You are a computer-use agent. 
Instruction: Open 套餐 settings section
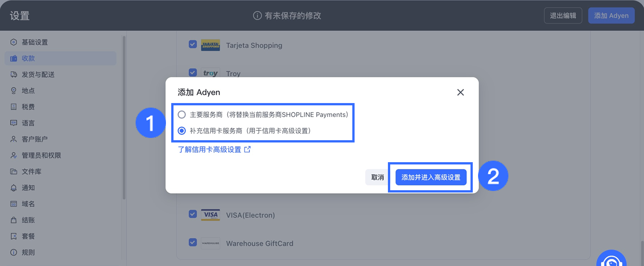pyautogui.click(x=61, y=236)
